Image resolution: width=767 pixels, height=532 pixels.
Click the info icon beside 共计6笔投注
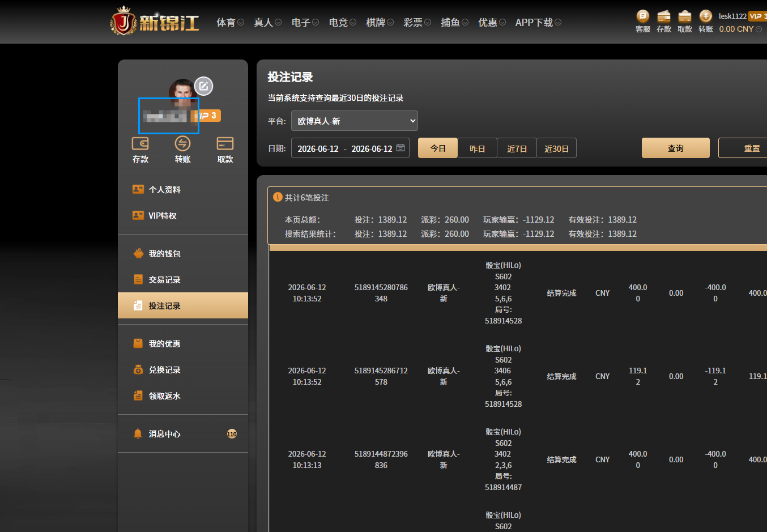point(278,197)
